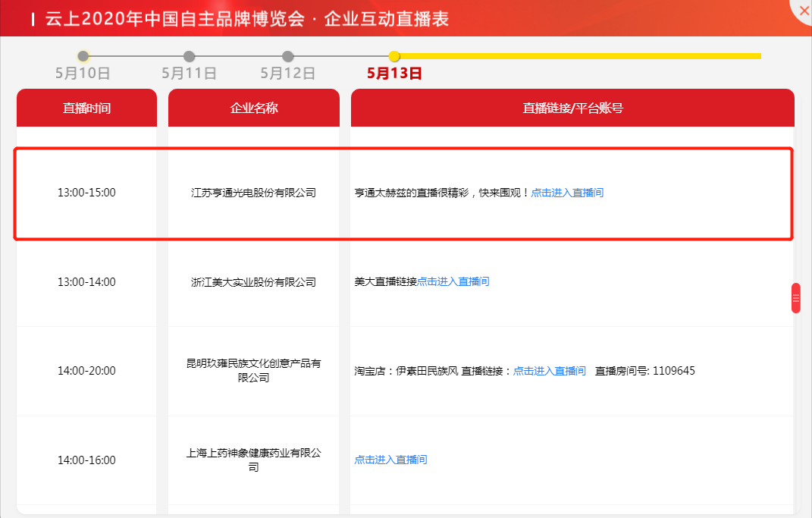Click the 13:00-14:00 time cell
812x518 pixels.
click(86, 282)
